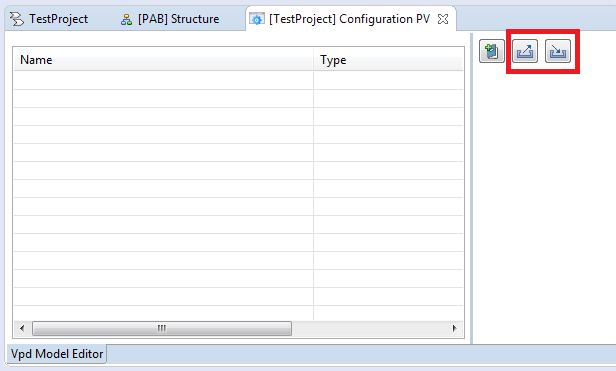
Task: Click the PAB Structure tab hierarchy icon
Action: pos(126,19)
